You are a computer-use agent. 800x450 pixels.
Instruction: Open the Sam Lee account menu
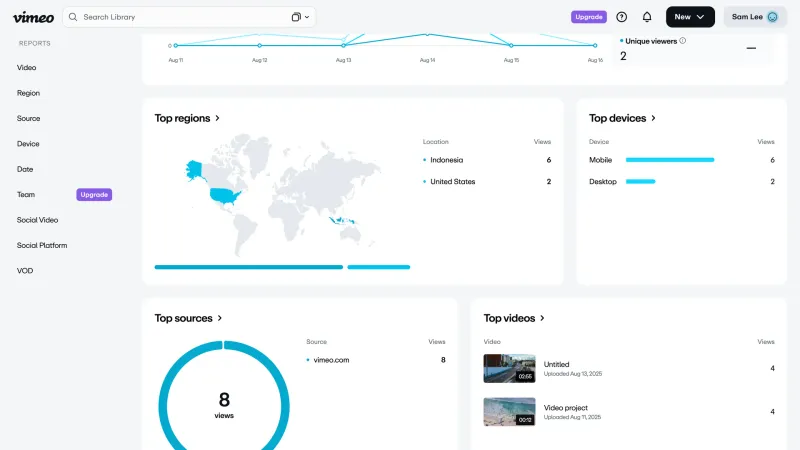click(x=755, y=17)
